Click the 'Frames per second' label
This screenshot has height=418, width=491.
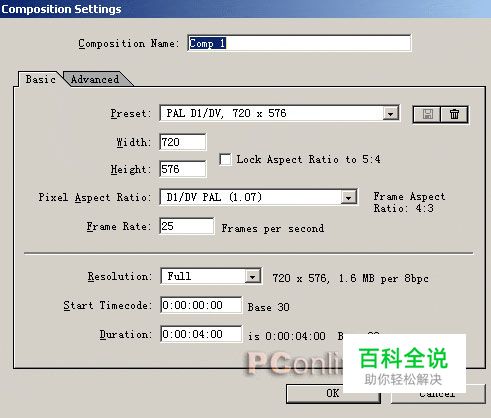click(x=273, y=229)
